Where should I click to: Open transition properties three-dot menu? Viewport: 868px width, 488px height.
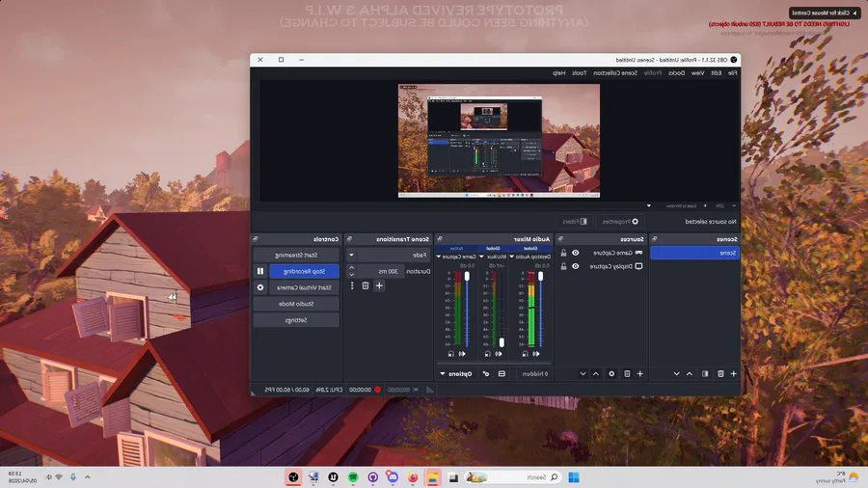[x=352, y=285]
